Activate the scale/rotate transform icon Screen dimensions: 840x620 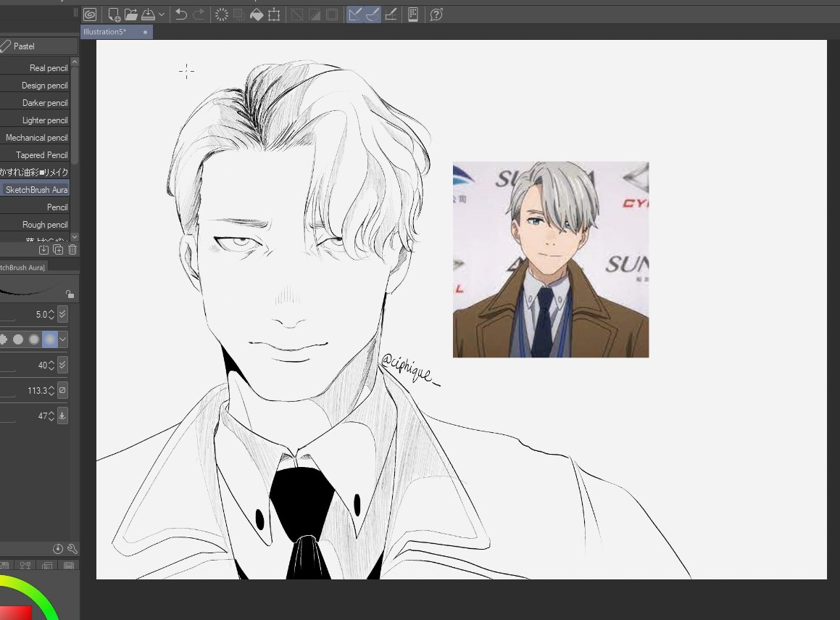coord(274,15)
